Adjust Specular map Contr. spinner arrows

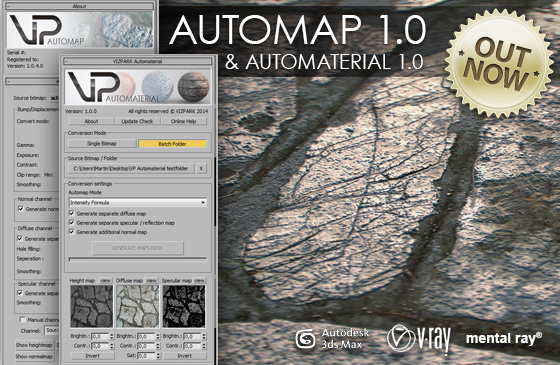pos(204,346)
